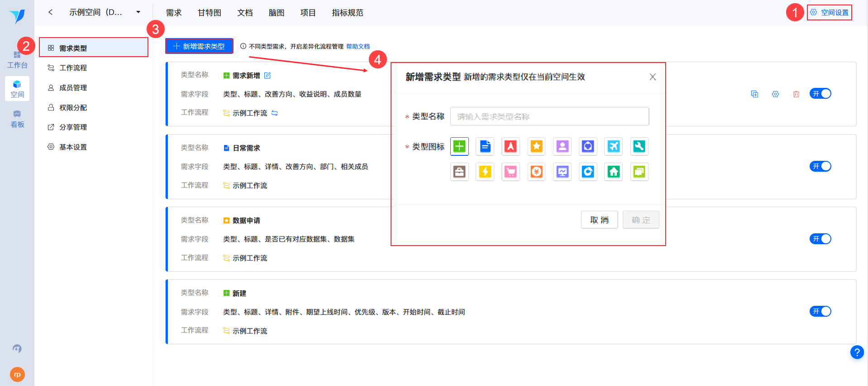Click the orange user avatar

17,374
